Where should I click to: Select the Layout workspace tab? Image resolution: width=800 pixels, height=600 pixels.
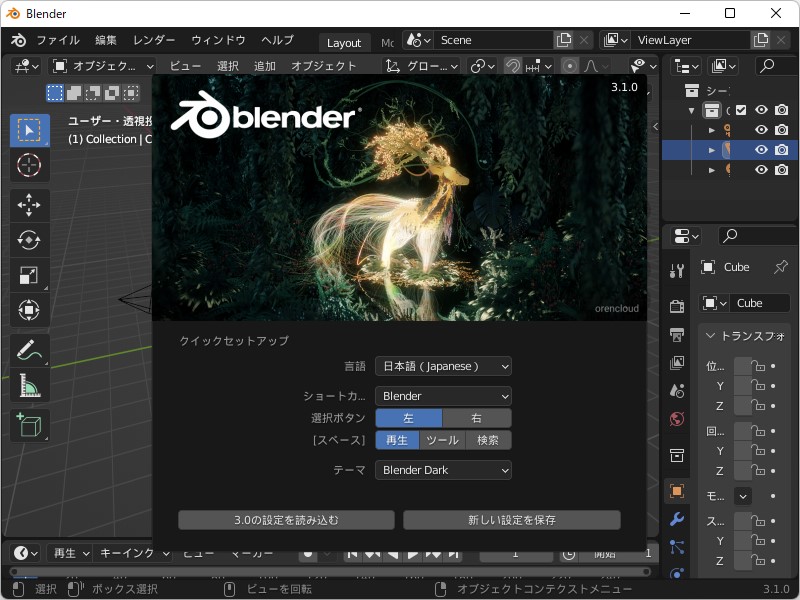pos(344,42)
